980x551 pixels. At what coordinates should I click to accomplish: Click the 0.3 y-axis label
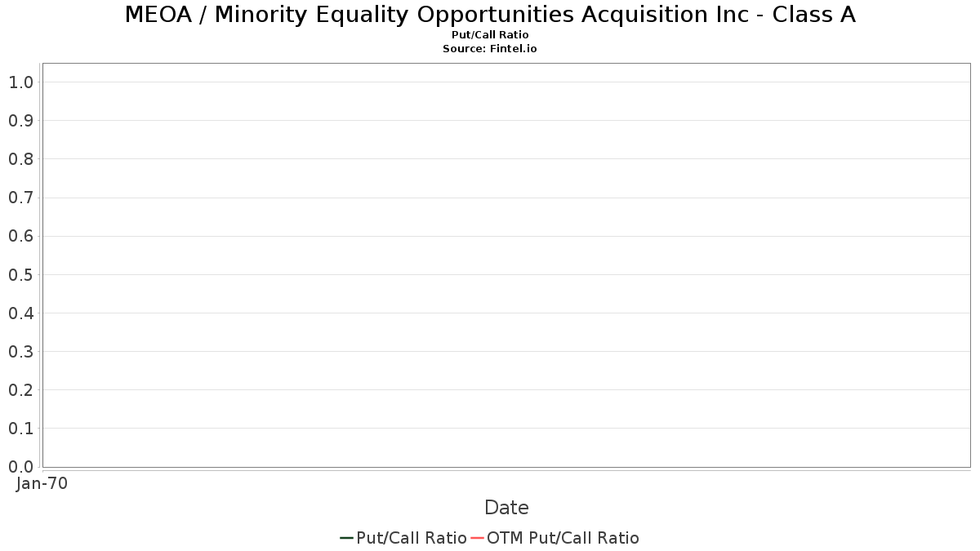tap(20, 351)
